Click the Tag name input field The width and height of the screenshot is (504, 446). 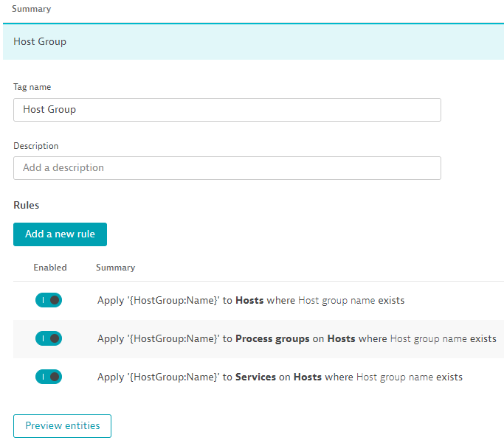227,110
